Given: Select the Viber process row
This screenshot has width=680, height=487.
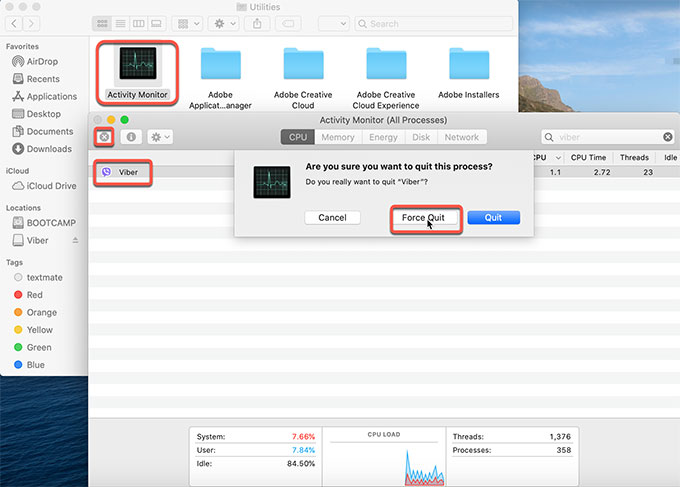Looking at the screenshot, I should click(x=384, y=172).
